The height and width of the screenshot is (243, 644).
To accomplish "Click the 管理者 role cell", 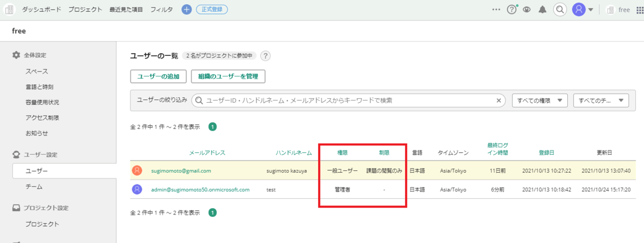I will click(342, 189).
